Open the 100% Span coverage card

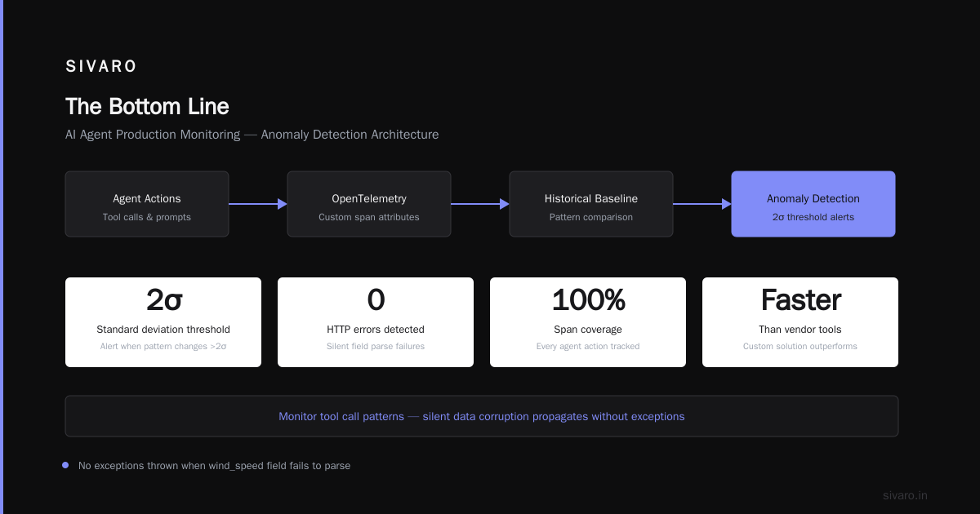click(x=588, y=322)
